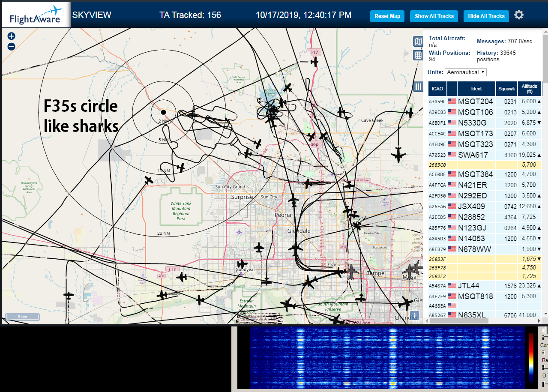Screen dimensions: 548x392
Task: Click right arrow of list horizontal scrollbar
Action: coord(540,321)
